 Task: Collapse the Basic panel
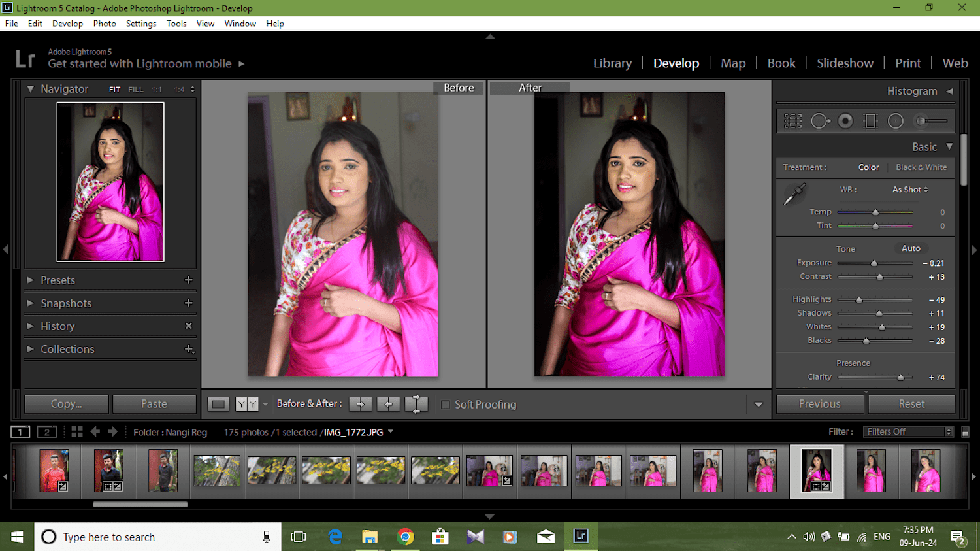coord(949,146)
